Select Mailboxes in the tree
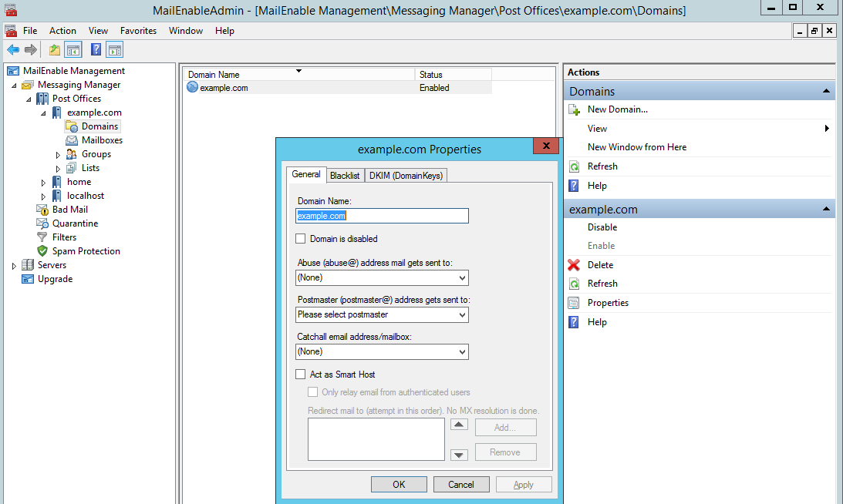The image size is (843, 504). point(102,140)
